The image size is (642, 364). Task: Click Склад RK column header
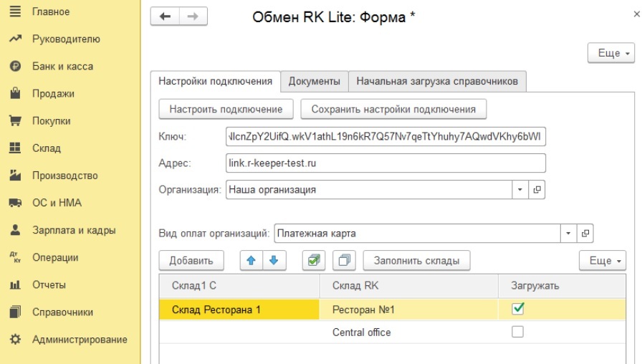(x=408, y=286)
